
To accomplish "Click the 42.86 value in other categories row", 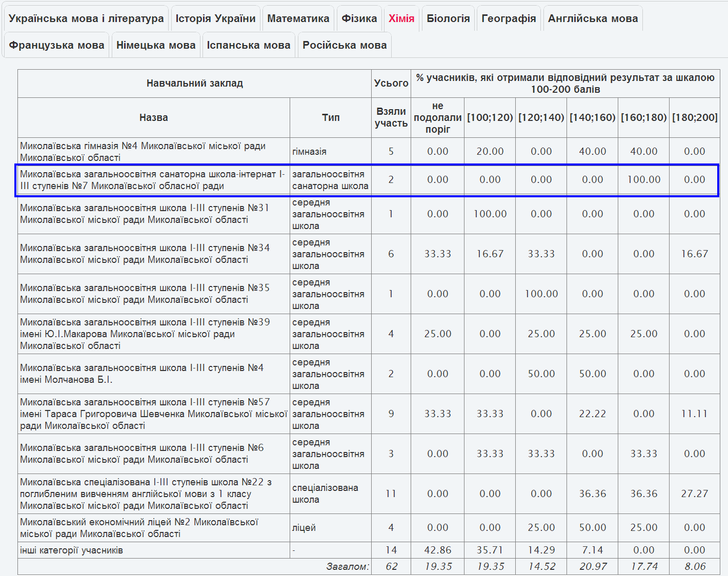I will pyautogui.click(x=438, y=550).
